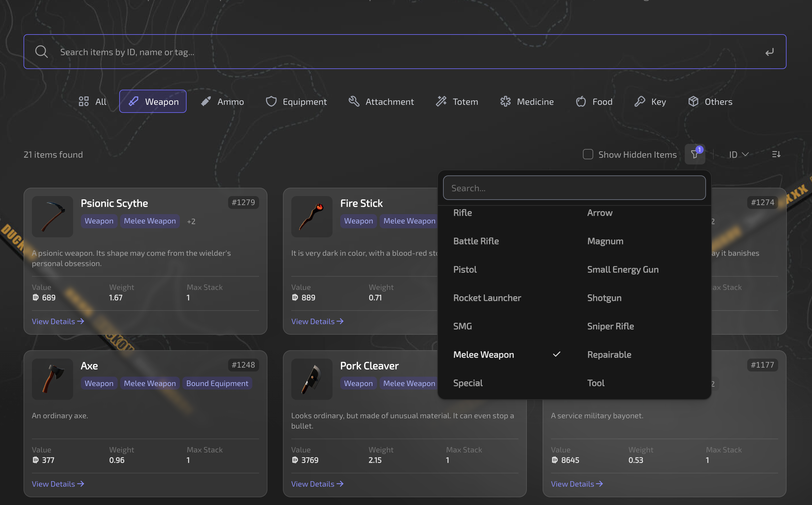Select the Totem category icon
The height and width of the screenshot is (505, 812).
point(441,101)
